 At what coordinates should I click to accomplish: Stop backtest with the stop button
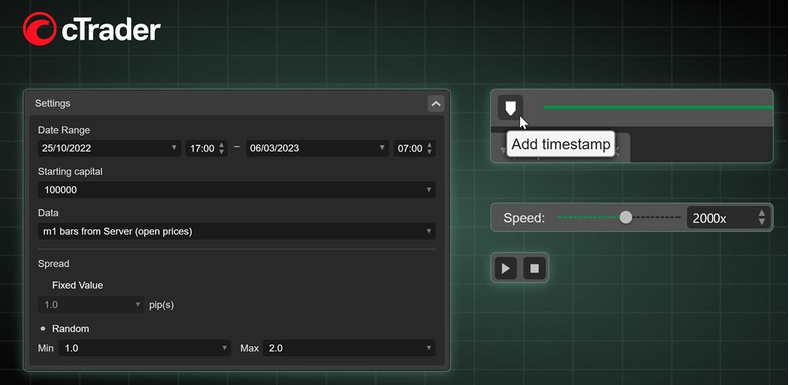coord(534,268)
